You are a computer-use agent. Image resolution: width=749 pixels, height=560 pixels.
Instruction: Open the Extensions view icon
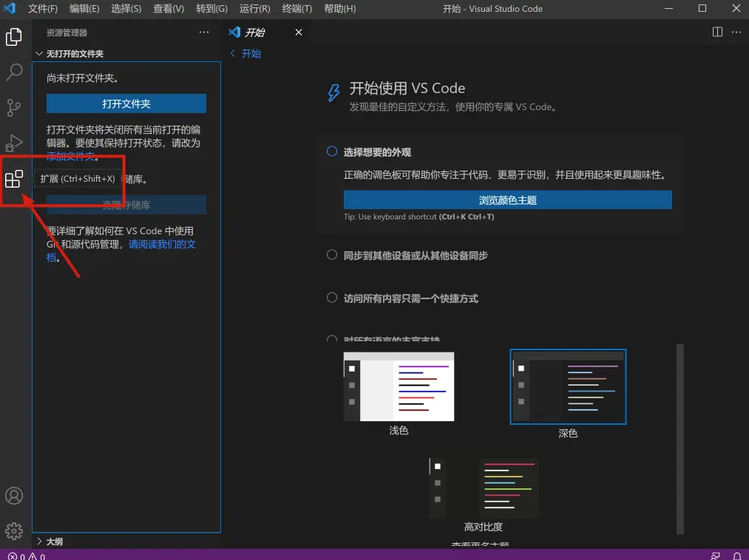pos(14,179)
